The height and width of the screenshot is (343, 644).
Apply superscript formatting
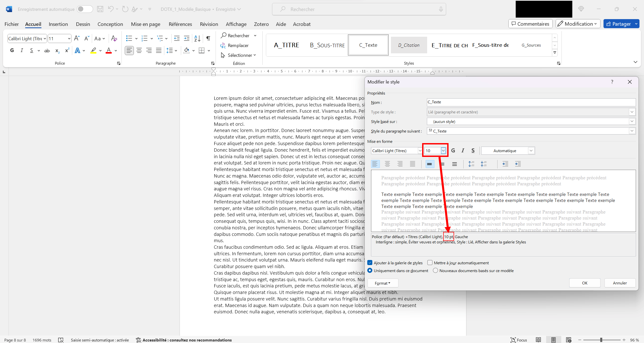[67, 50]
